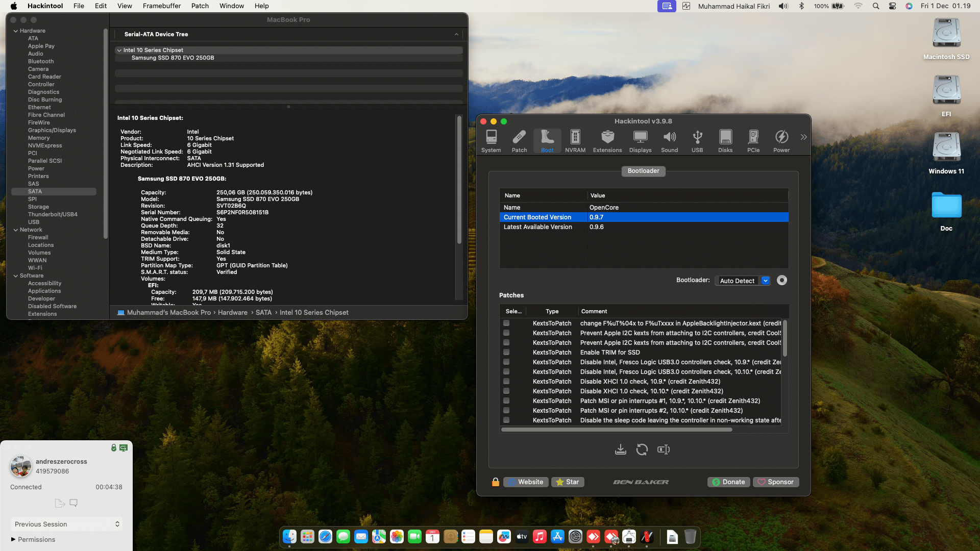
Task: Click the Sponsor button
Action: click(775, 482)
